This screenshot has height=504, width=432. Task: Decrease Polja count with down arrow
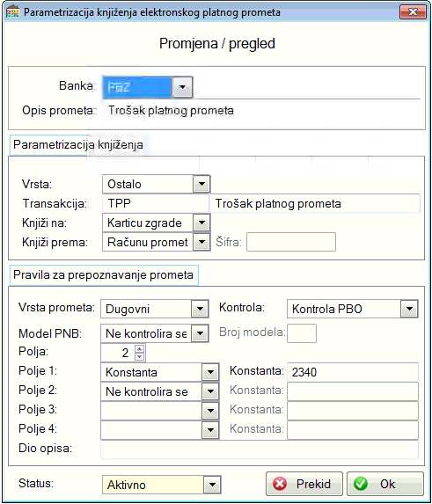point(140,356)
